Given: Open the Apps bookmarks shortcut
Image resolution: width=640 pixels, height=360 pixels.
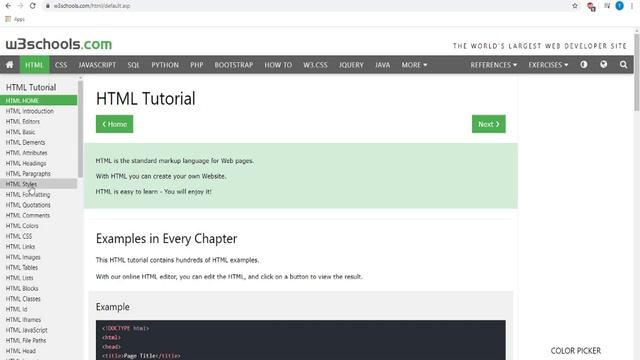Looking at the screenshot, I should (x=15, y=19).
